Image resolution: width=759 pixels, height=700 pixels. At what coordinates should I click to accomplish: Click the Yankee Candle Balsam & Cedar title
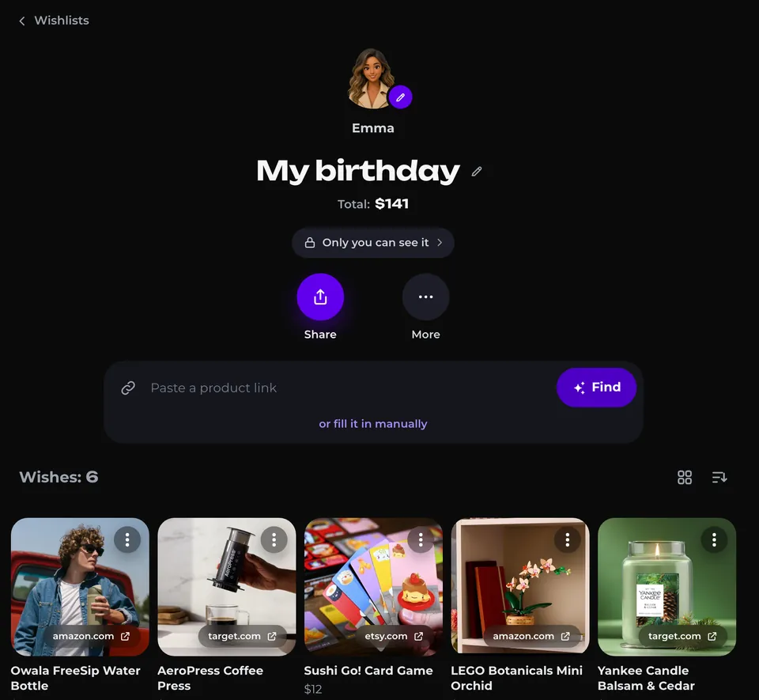click(x=646, y=678)
